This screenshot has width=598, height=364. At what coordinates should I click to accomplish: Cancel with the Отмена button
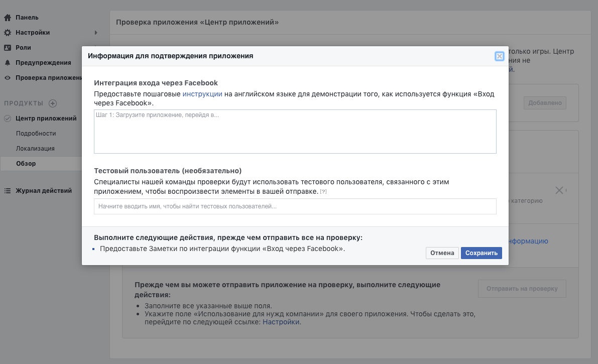[x=442, y=253]
